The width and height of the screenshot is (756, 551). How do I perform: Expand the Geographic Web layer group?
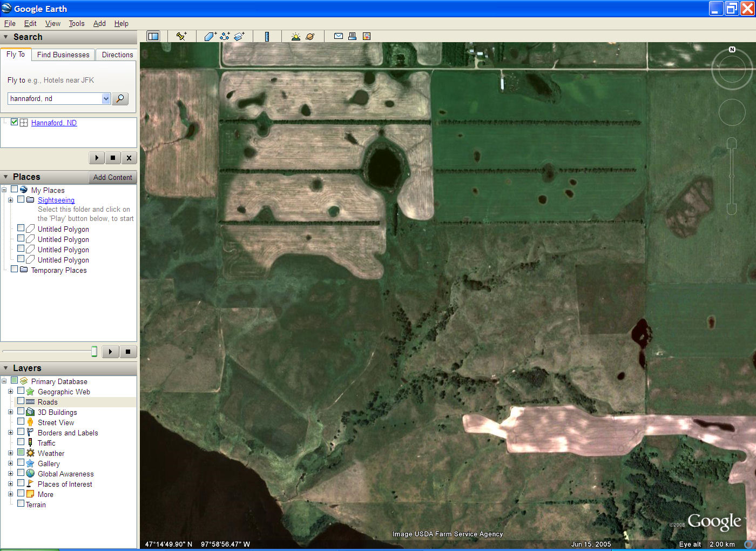click(x=10, y=392)
